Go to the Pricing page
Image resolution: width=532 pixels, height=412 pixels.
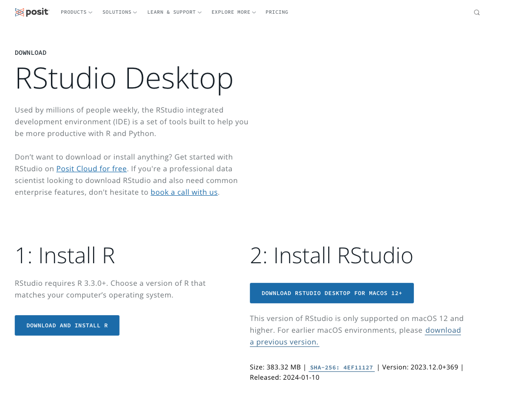tap(277, 12)
